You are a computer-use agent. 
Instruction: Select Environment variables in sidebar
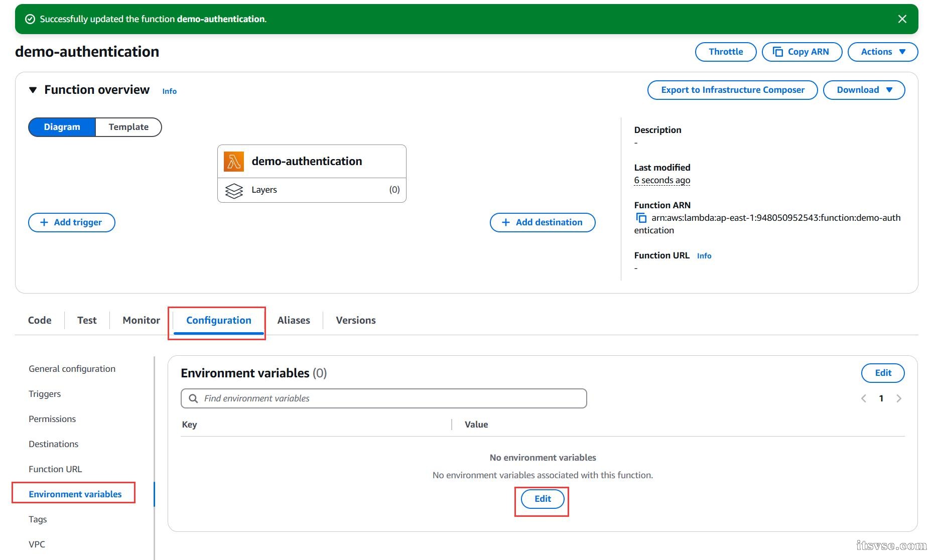[75, 494]
